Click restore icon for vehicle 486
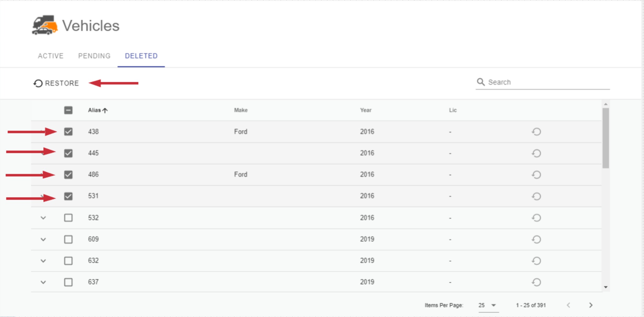Image resolution: width=644 pixels, height=317 pixels. tap(536, 175)
